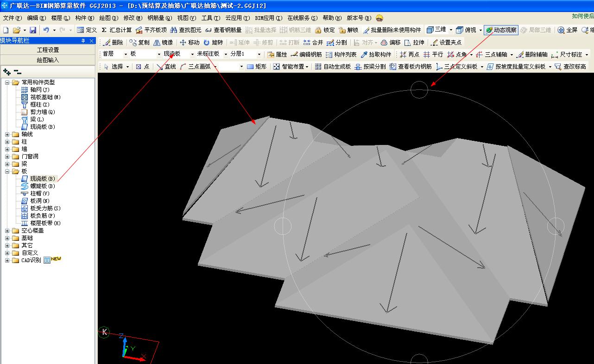Select 矩形 rectangle draw tool
Screen dimensions: 594x364
coord(257,67)
